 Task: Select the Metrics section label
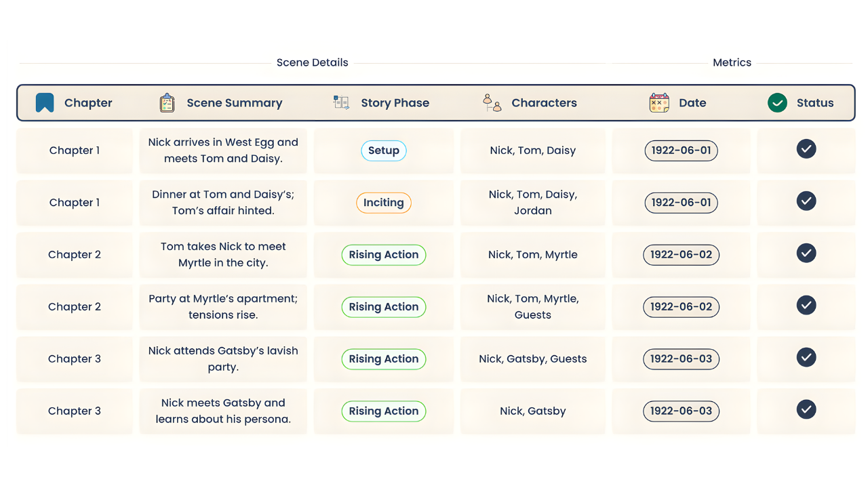pos(732,62)
